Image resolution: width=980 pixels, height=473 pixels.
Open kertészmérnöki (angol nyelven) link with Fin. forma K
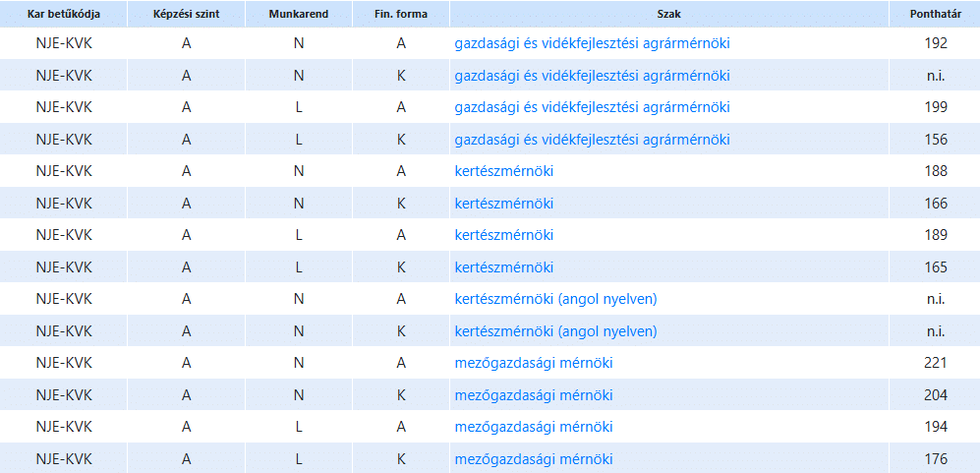555,331
